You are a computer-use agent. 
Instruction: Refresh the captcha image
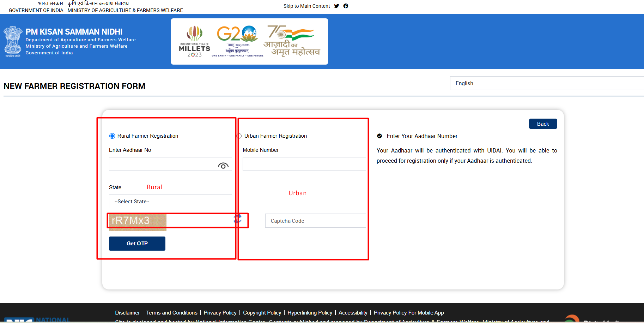pyautogui.click(x=238, y=219)
